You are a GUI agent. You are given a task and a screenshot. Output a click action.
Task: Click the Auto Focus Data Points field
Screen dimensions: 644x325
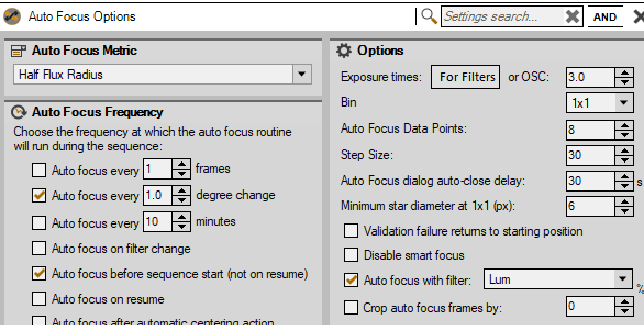589,129
